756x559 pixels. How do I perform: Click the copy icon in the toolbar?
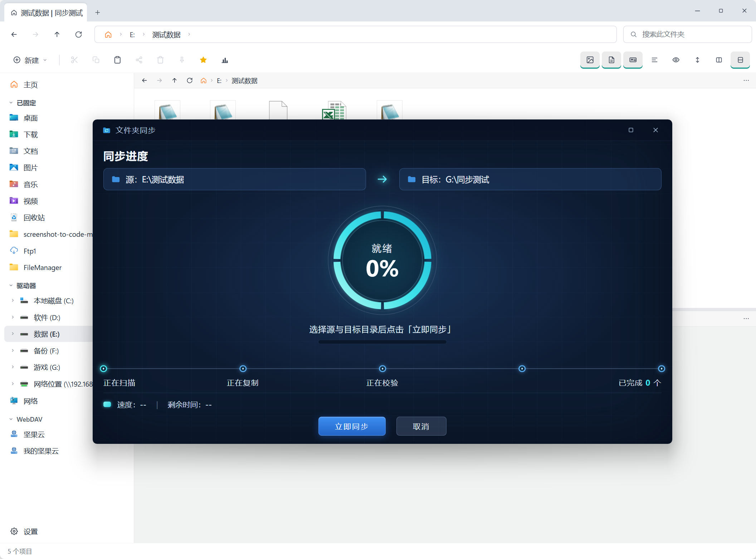96,60
